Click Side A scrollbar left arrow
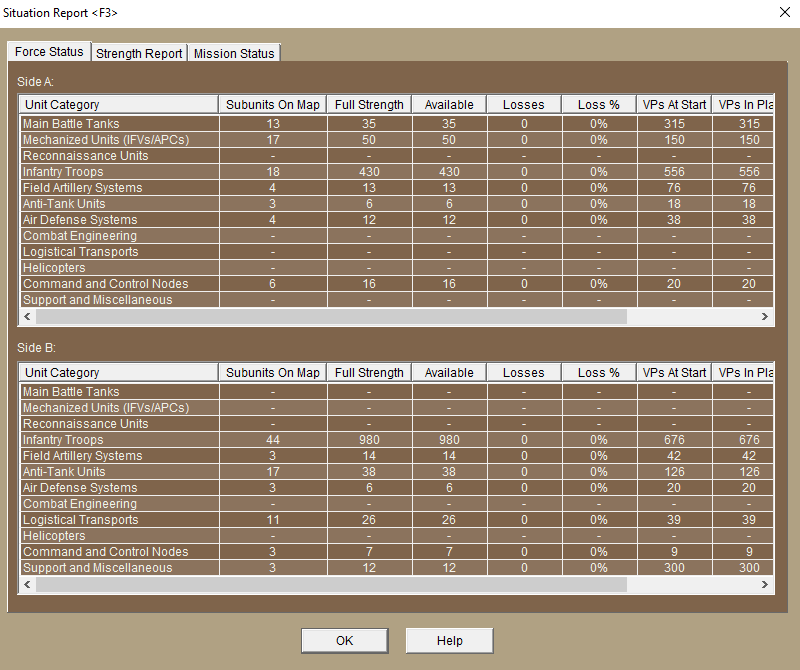The width and height of the screenshot is (800, 670). [28, 316]
